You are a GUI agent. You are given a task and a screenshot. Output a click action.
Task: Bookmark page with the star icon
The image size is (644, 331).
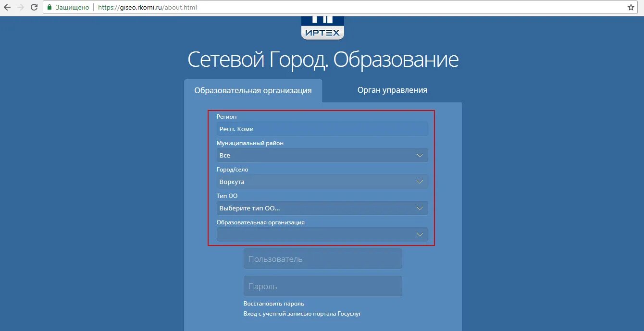click(x=631, y=7)
